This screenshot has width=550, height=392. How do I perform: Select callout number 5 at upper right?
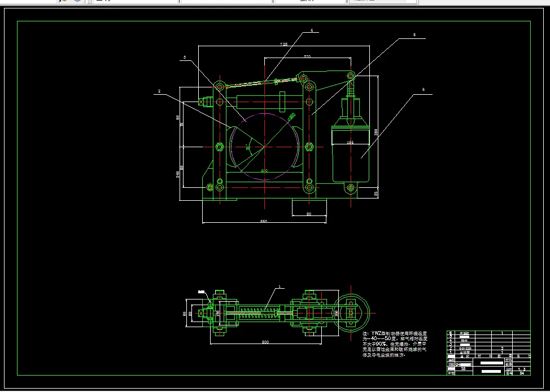tap(414, 35)
